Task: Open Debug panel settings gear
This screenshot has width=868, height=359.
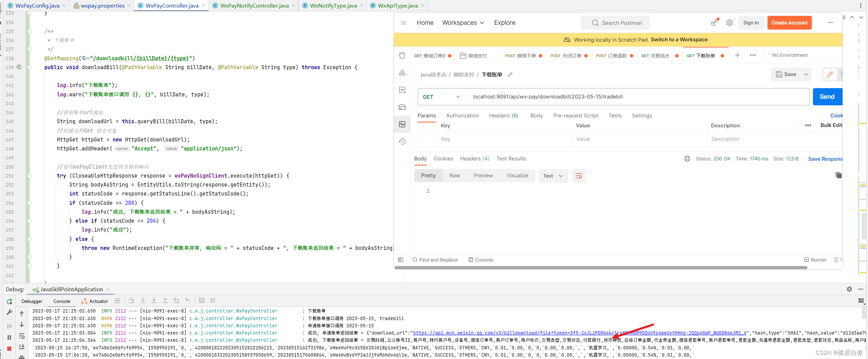Action: coord(849,289)
